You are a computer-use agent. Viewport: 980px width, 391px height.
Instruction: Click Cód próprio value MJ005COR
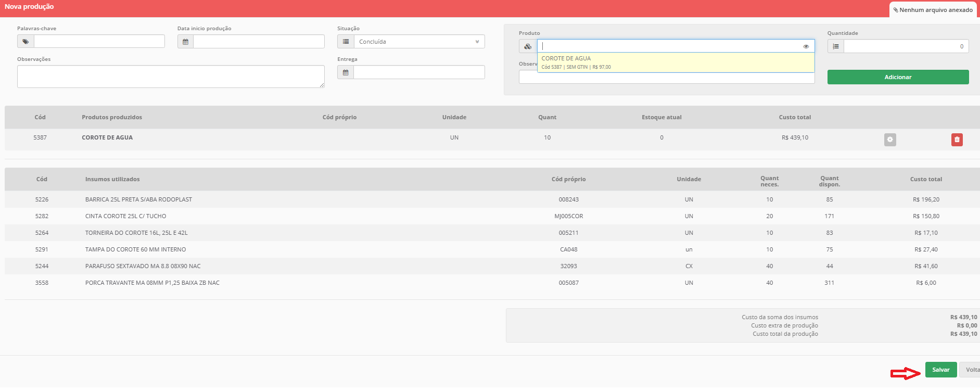[x=568, y=216]
